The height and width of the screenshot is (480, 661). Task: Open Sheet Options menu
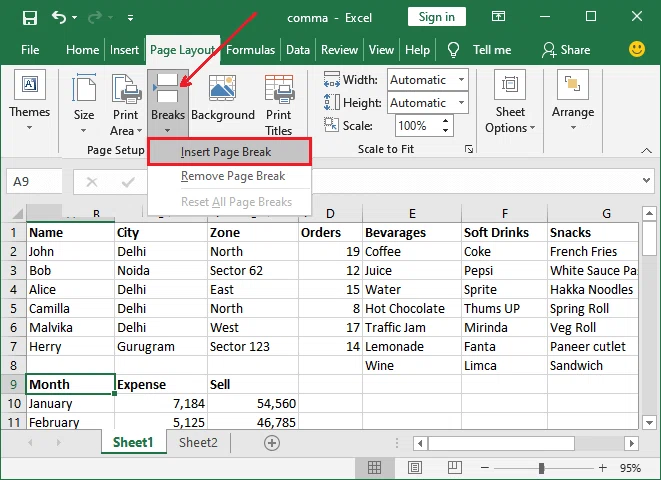pos(510,102)
